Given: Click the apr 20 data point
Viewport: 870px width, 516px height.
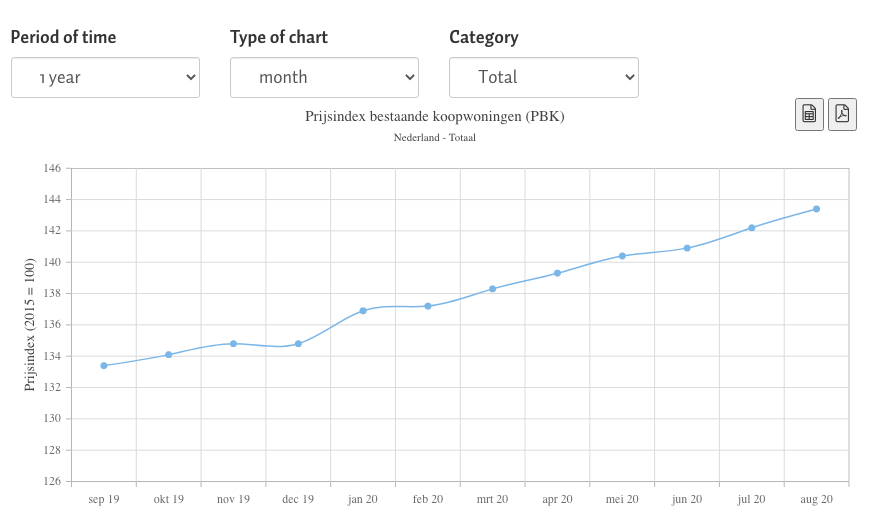Looking at the screenshot, I should [x=557, y=273].
